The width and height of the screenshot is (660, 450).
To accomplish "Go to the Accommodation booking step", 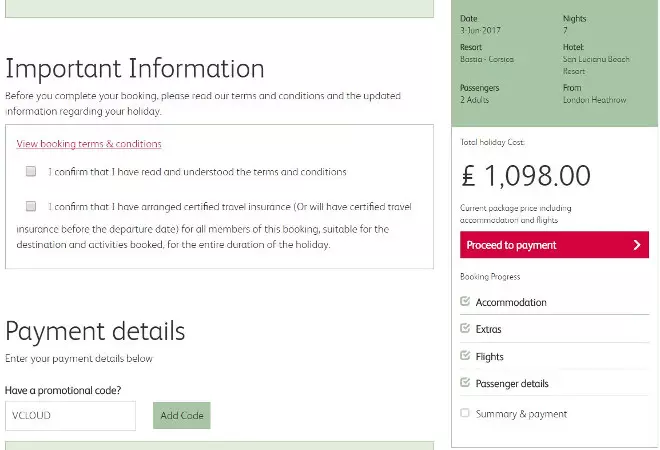I will (x=511, y=302).
